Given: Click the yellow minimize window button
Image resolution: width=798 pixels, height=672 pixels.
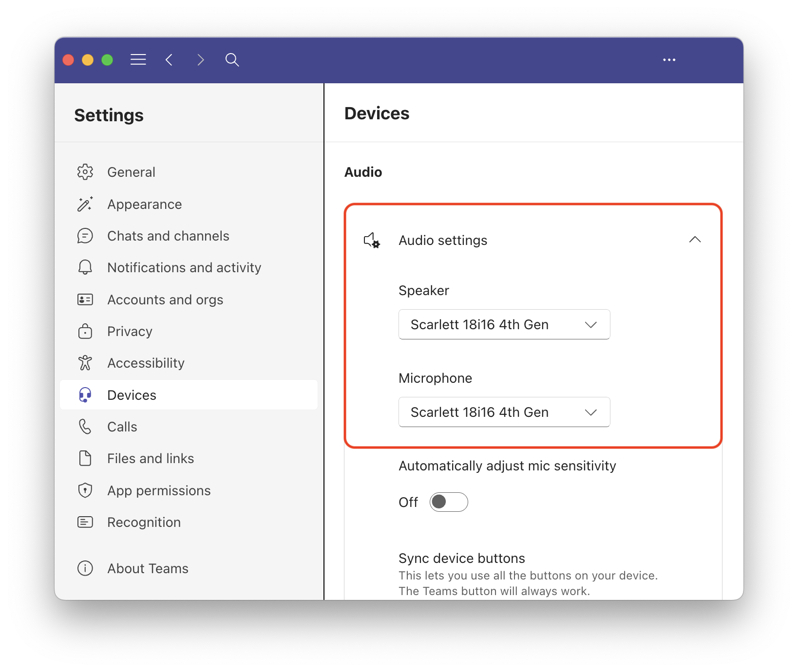Looking at the screenshot, I should (x=88, y=60).
